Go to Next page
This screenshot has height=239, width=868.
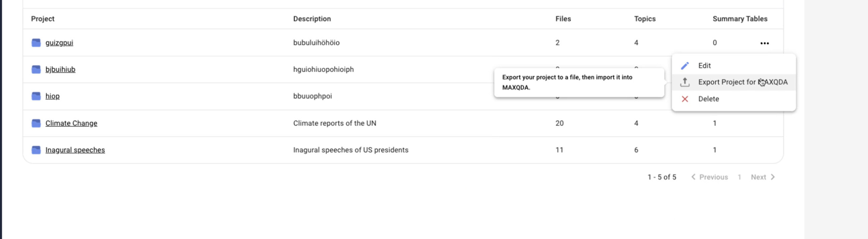(x=763, y=177)
